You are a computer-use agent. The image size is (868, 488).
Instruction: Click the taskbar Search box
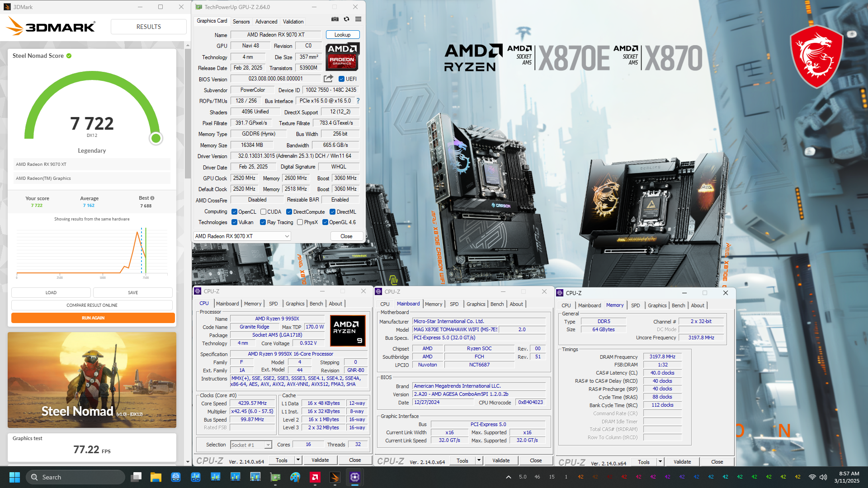click(75, 477)
